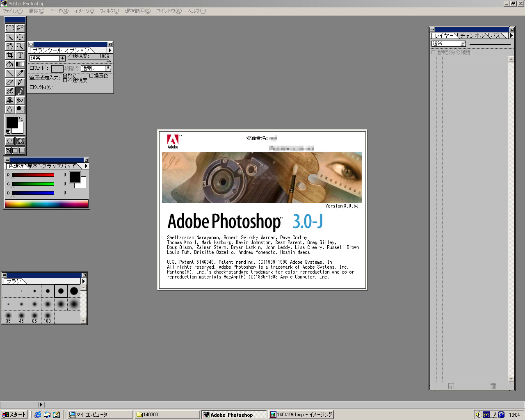Click the status bar popup arrow
The width and height of the screenshot is (525, 420).
[41, 404]
